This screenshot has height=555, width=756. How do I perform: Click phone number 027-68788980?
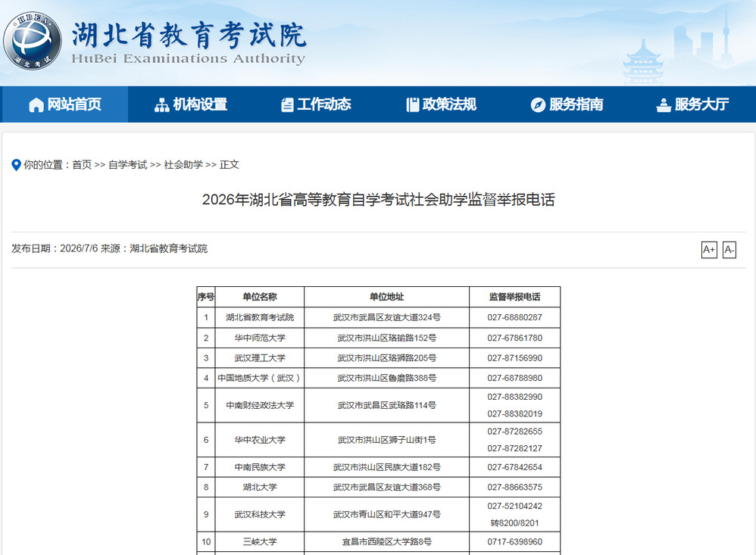pyautogui.click(x=514, y=378)
